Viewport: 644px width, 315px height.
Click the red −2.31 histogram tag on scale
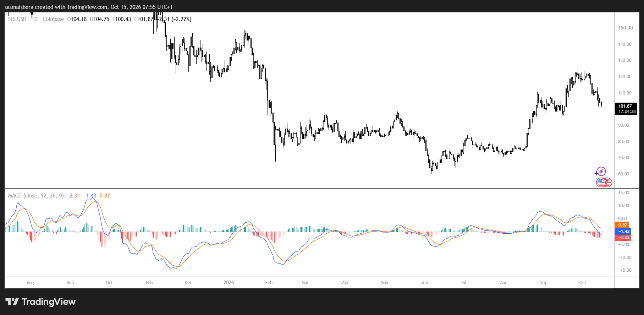pos(623,238)
